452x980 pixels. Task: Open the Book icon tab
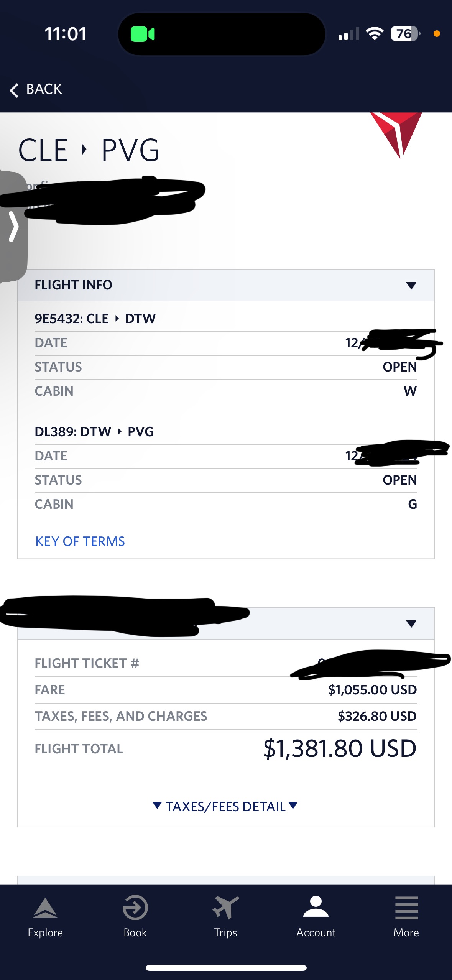(x=135, y=908)
